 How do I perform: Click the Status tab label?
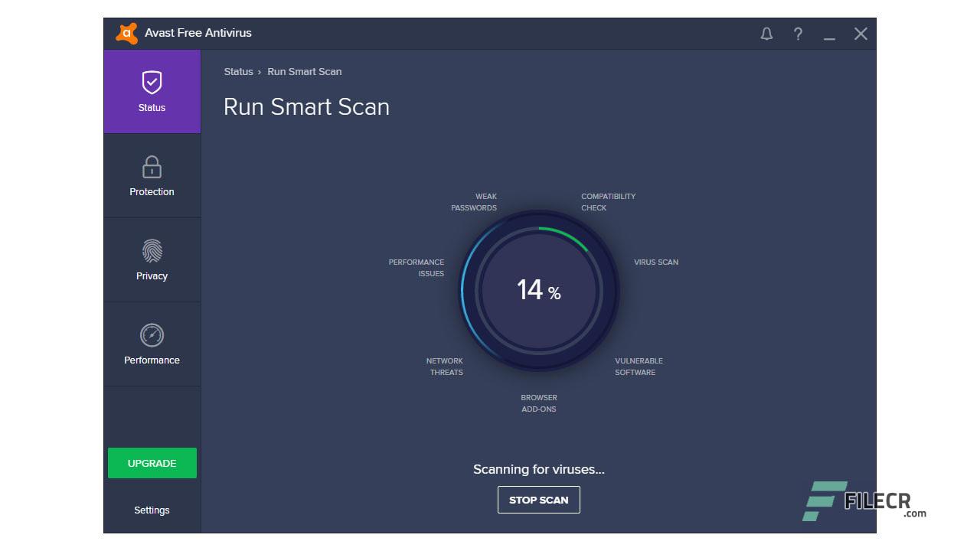(x=152, y=108)
